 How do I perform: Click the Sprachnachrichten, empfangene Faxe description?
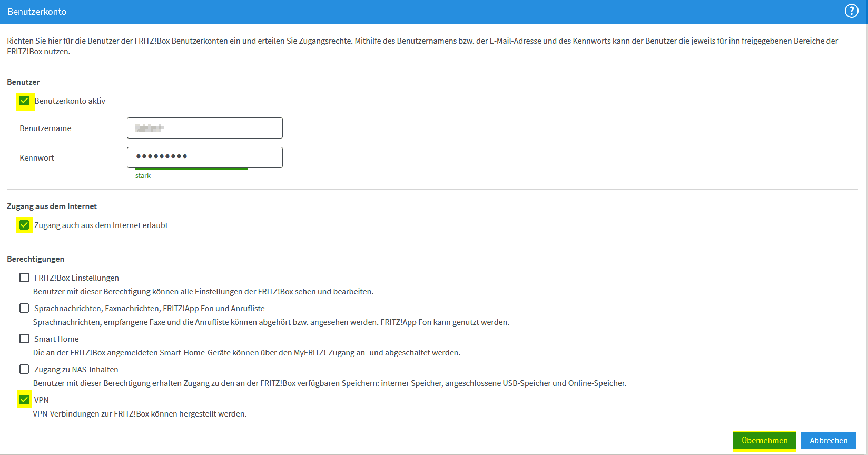(271, 322)
